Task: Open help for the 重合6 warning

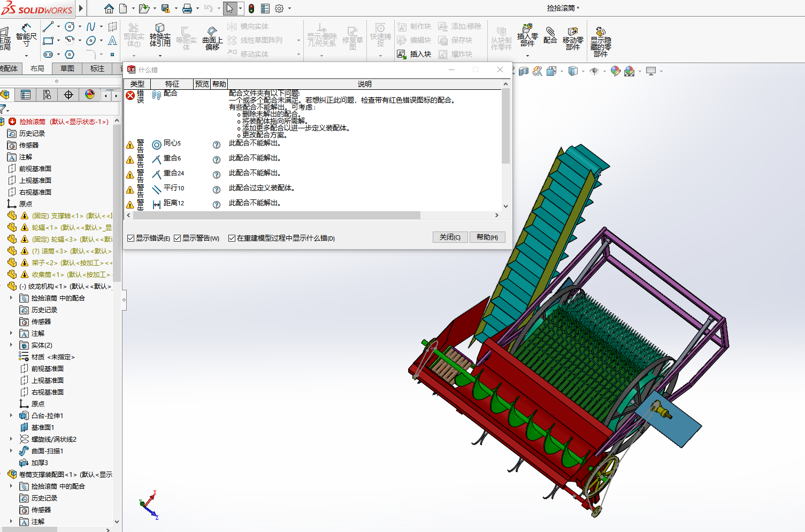Action: [x=217, y=160]
